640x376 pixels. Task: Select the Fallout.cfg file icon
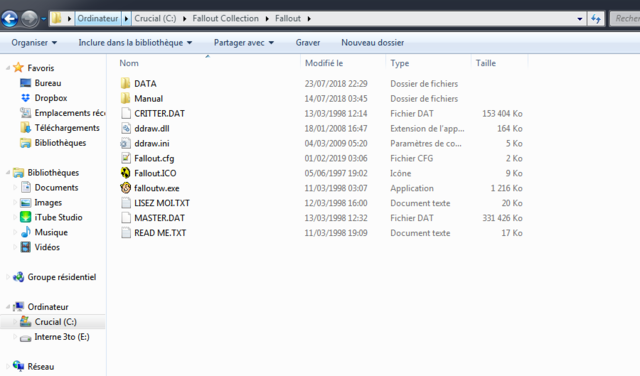point(126,158)
